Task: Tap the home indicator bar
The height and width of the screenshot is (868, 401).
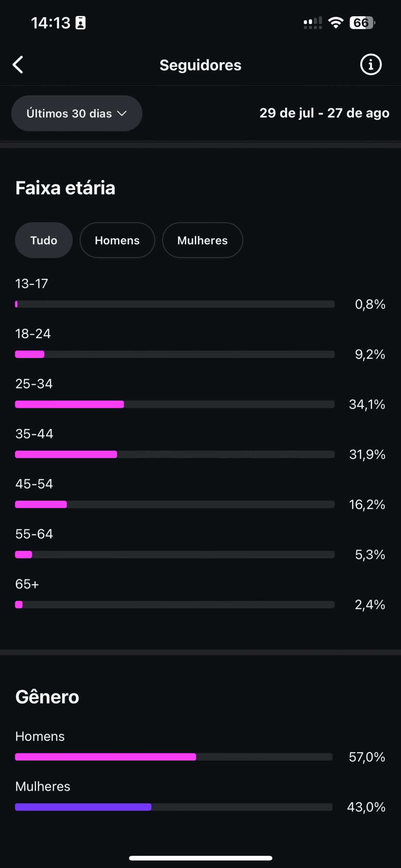Action: point(200,858)
